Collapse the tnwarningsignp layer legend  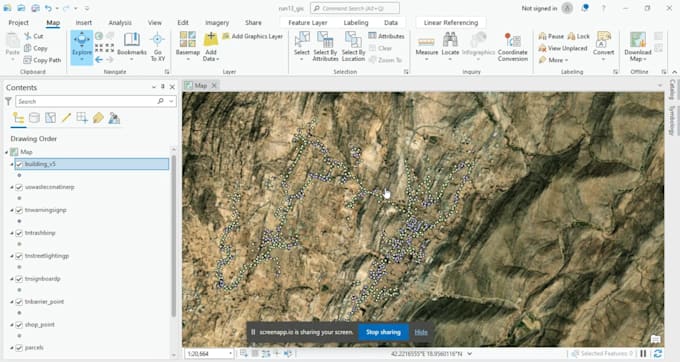(x=12, y=210)
